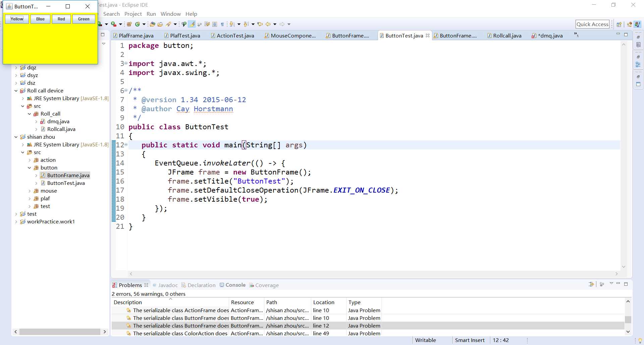The width and height of the screenshot is (644, 345).
Task: Switch to the Console tab
Action: coord(232,285)
